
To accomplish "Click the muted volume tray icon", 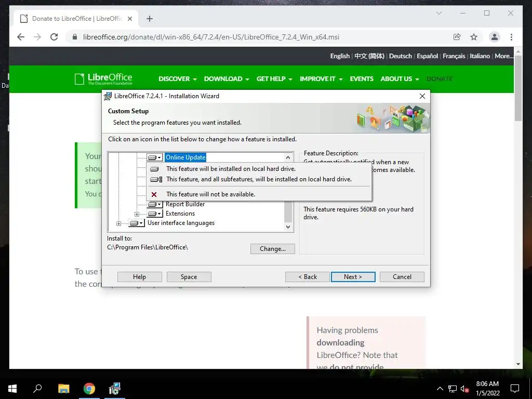I will pyautogui.click(x=465, y=389).
